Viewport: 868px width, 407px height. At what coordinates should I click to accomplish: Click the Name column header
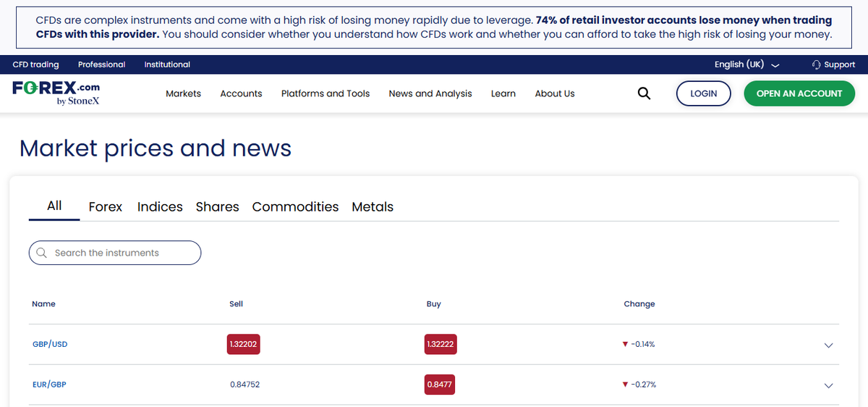pyautogui.click(x=43, y=304)
